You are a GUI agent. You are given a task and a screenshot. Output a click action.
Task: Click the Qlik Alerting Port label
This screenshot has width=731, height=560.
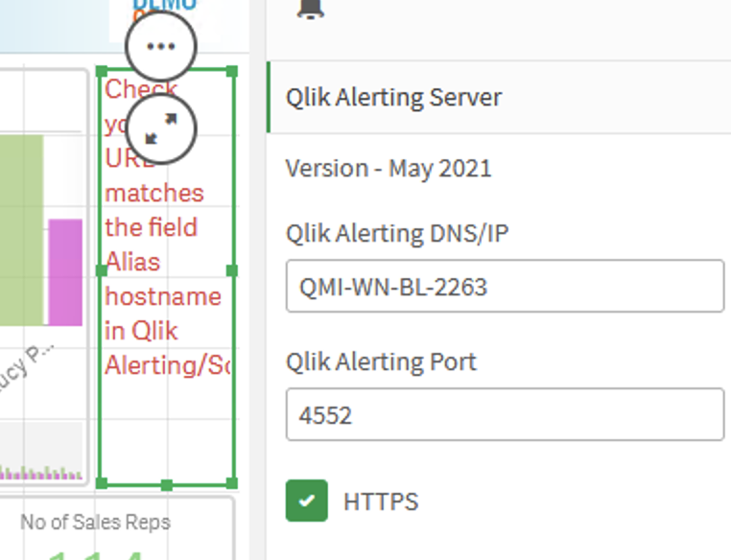(x=381, y=362)
